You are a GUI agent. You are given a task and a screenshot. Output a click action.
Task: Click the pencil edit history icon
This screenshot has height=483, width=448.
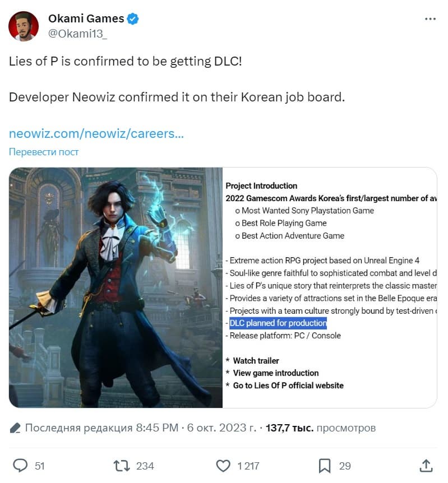15,428
